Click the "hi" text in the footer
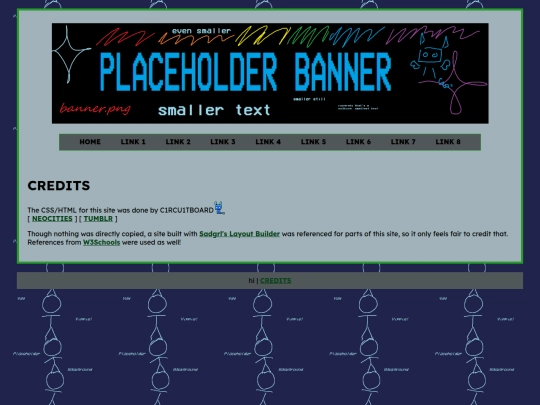This screenshot has height=405, width=540. pos(251,281)
